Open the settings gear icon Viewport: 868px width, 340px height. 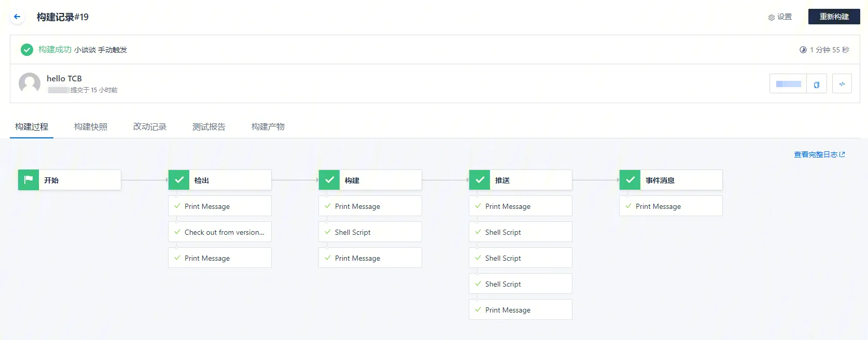(772, 17)
